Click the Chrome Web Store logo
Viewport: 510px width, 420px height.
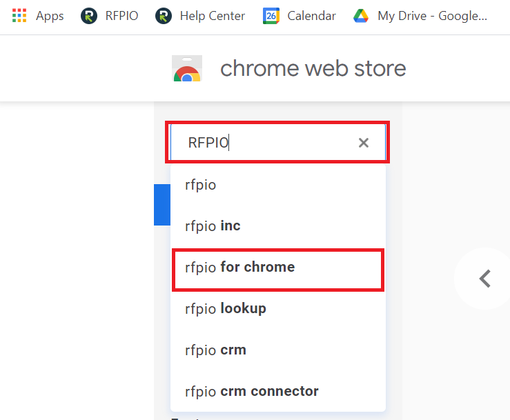[x=187, y=68]
